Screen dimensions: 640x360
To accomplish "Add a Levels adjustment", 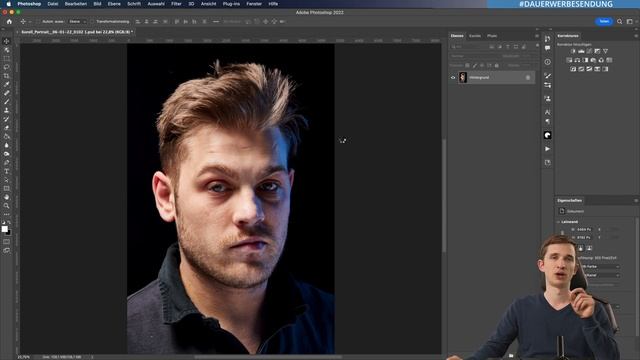I will (x=581, y=51).
